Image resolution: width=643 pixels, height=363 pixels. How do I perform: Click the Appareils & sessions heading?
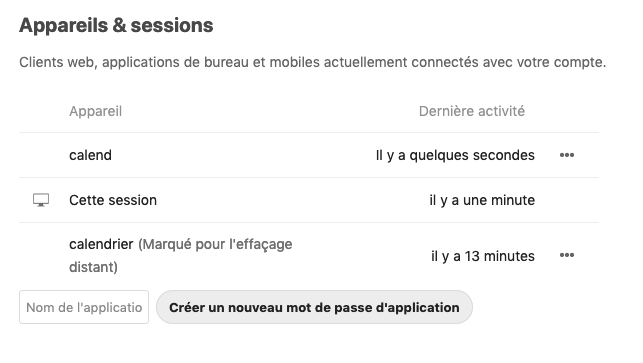[x=116, y=25]
